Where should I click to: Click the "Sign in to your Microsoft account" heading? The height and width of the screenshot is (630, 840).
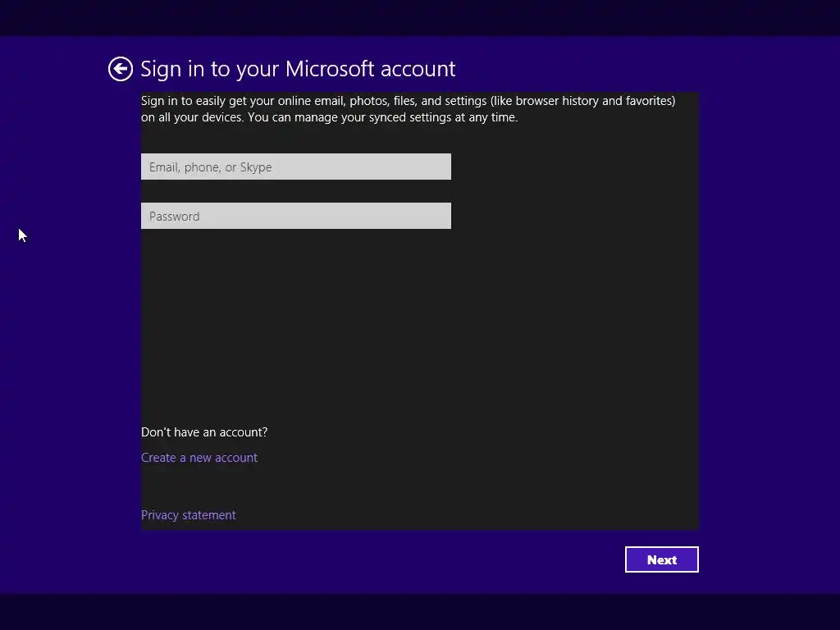coord(298,69)
